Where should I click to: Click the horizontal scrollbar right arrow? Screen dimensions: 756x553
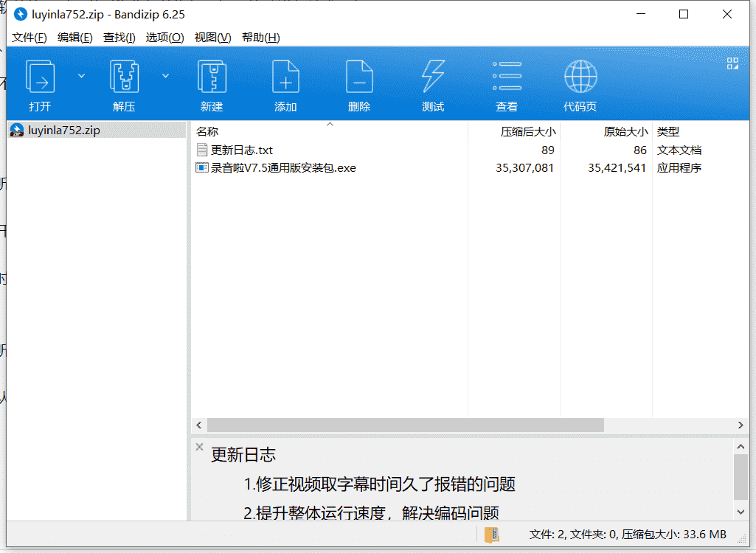(x=741, y=425)
